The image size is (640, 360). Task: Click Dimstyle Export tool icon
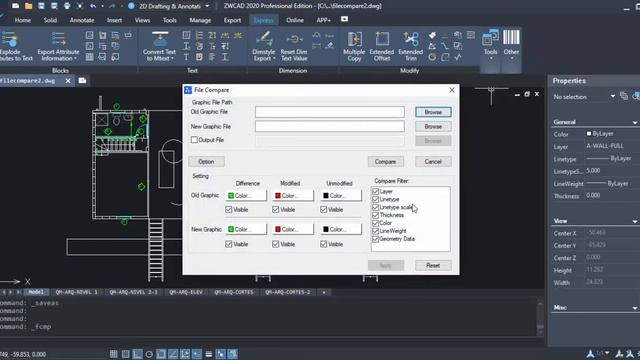tap(264, 39)
